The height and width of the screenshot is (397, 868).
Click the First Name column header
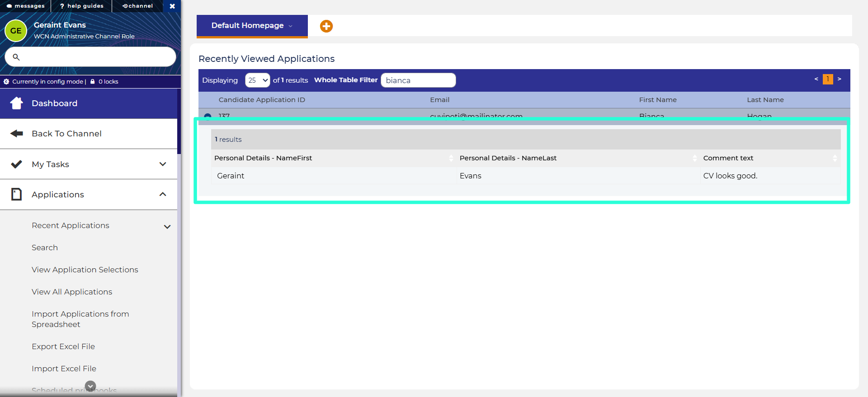(658, 100)
